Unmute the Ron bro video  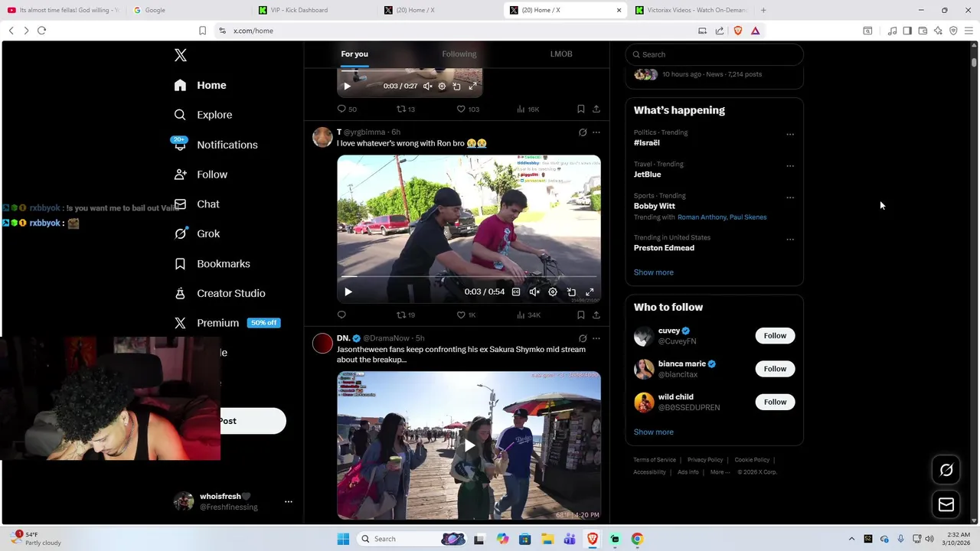[x=534, y=292]
